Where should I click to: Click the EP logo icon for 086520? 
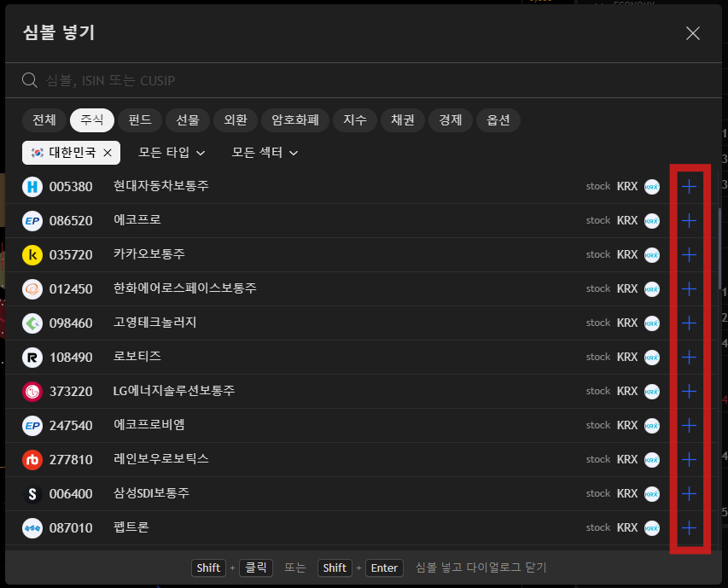32,221
